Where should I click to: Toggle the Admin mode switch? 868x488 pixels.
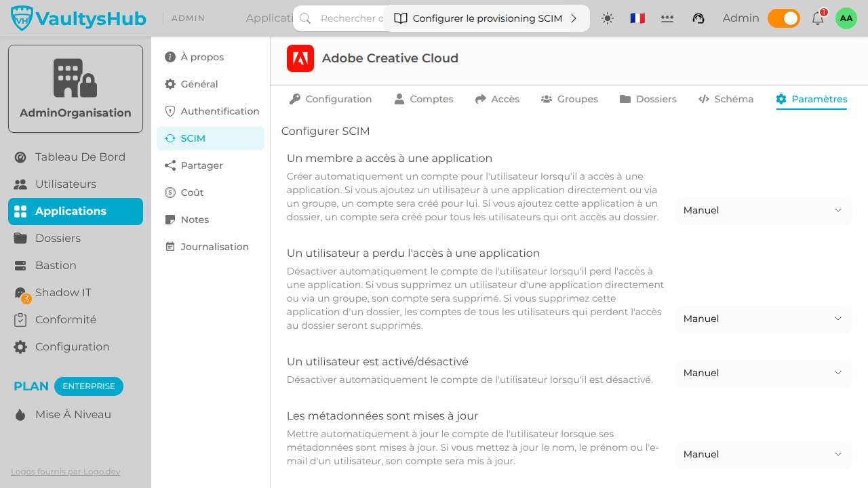click(784, 18)
